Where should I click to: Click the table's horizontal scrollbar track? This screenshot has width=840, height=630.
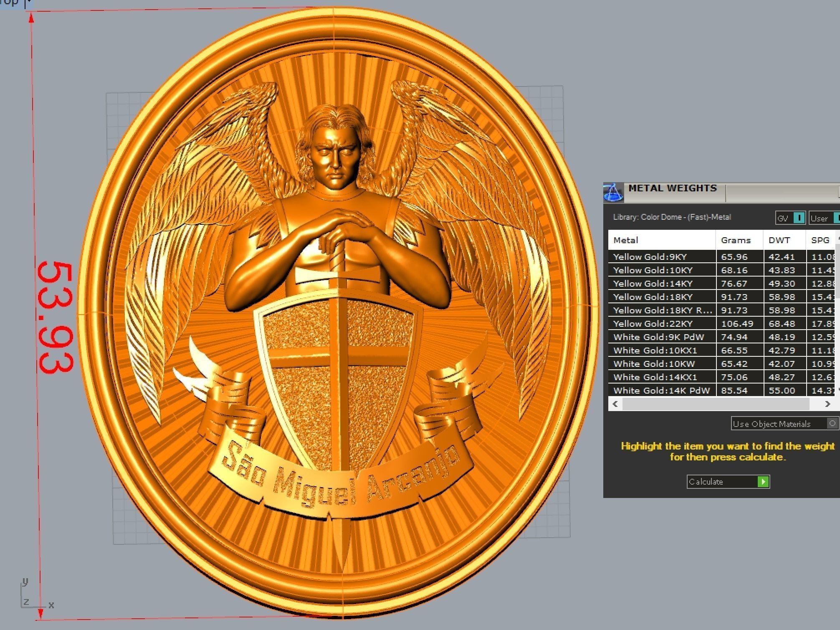click(716, 404)
